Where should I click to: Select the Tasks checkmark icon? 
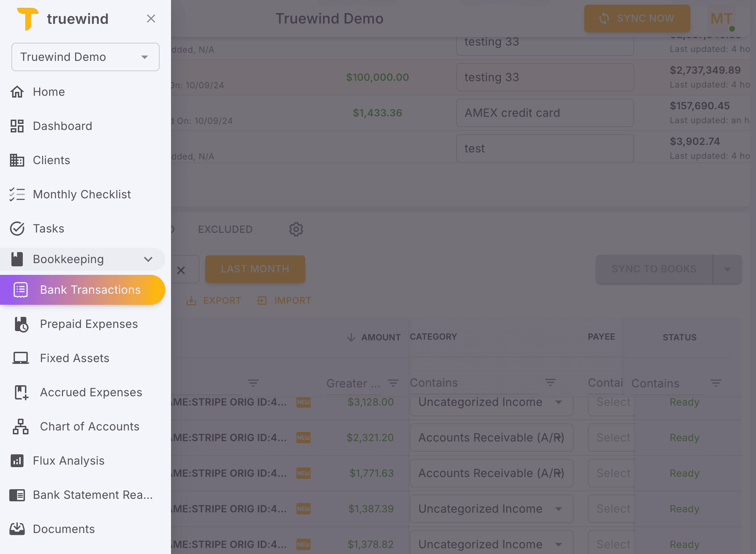click(17, 229)
